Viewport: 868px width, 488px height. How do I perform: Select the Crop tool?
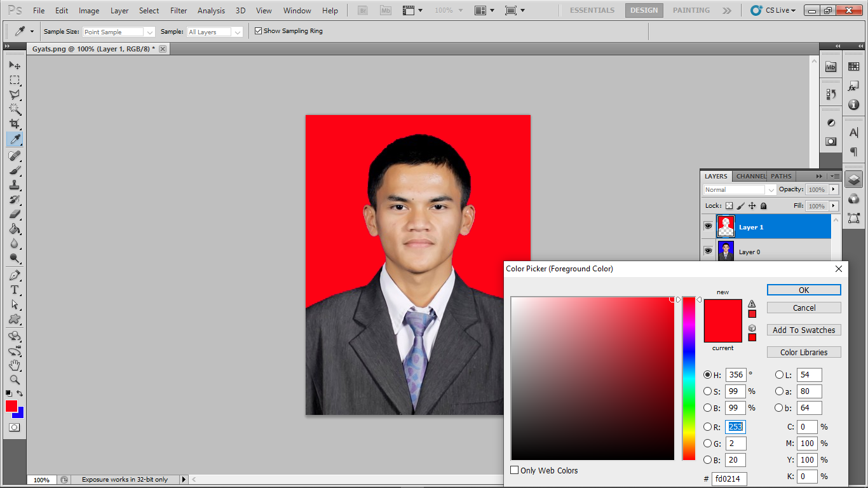(x=15, y=124)
